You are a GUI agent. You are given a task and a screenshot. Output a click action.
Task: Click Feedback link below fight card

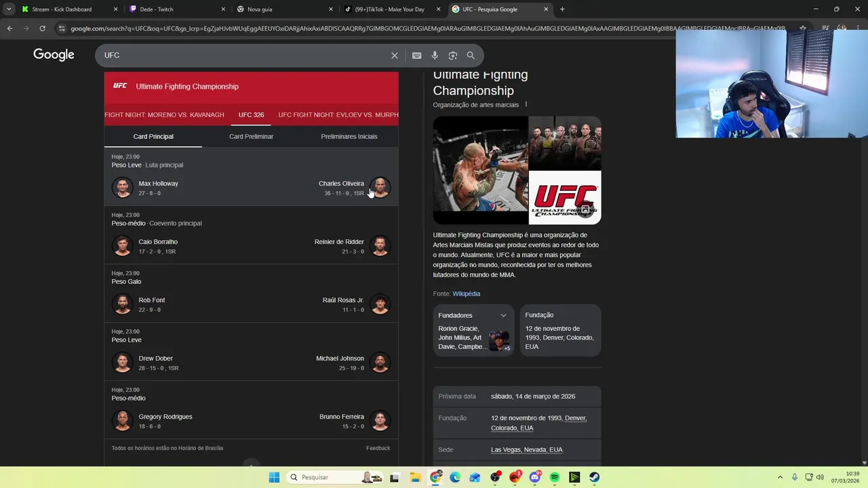pos(378,448)
